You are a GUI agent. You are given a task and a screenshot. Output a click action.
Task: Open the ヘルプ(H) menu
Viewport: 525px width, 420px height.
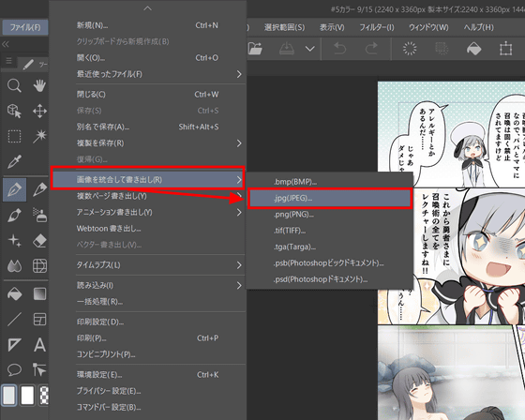[478, 27]
